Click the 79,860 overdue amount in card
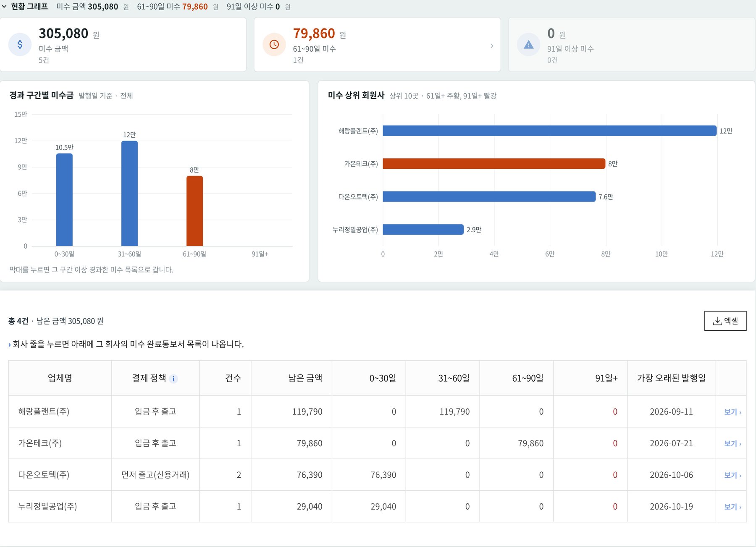Screen dimensions: 756x547 tap(314, 34)
